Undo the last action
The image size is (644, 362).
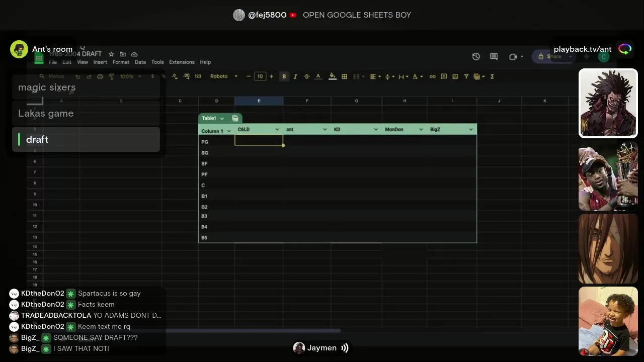point(78,76)
